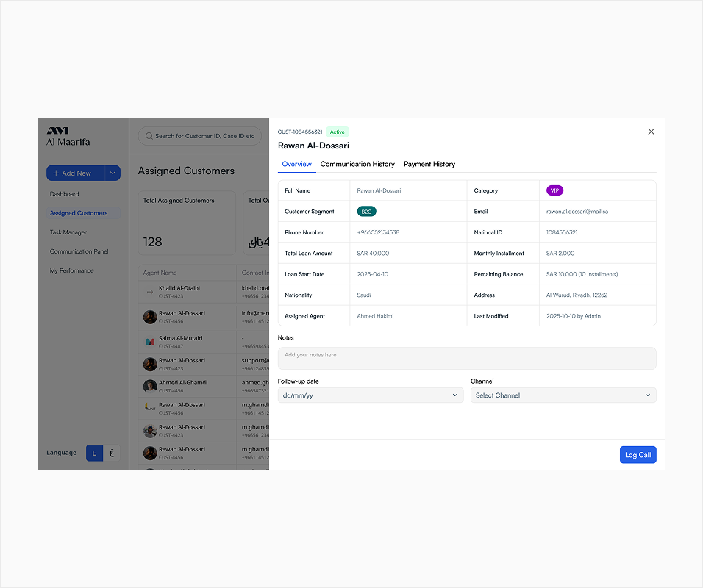Open Dashboard from the sidebar
The width and height of the screenshot is (703, 588).
(x=64, y=194)
